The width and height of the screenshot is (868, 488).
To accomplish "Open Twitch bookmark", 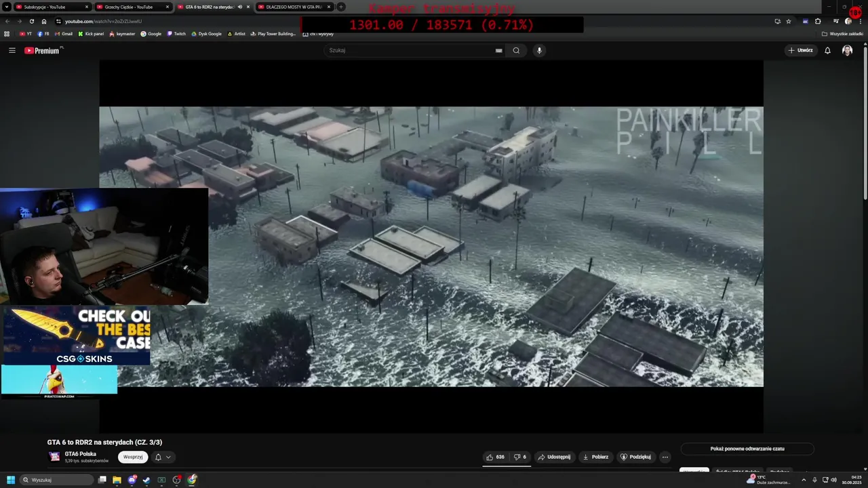I will click(x=176, y=34).
